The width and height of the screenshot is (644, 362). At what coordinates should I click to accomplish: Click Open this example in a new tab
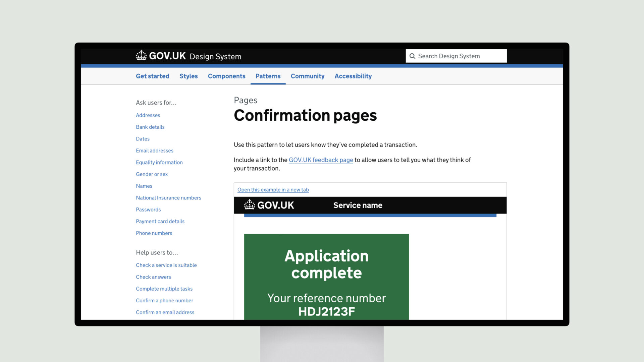[273, 190]
